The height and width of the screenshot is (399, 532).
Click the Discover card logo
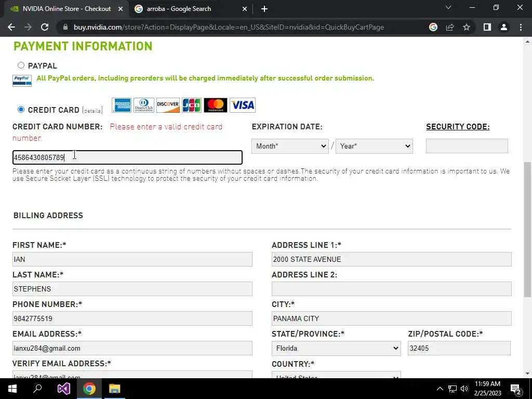click(x=168, y=105)
